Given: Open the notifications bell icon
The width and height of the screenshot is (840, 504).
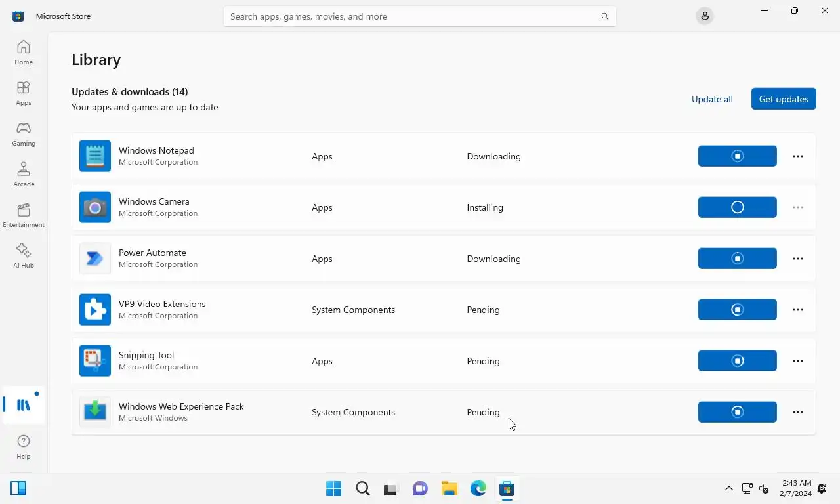Looking at the screenshot, I should tap(822, 488).
